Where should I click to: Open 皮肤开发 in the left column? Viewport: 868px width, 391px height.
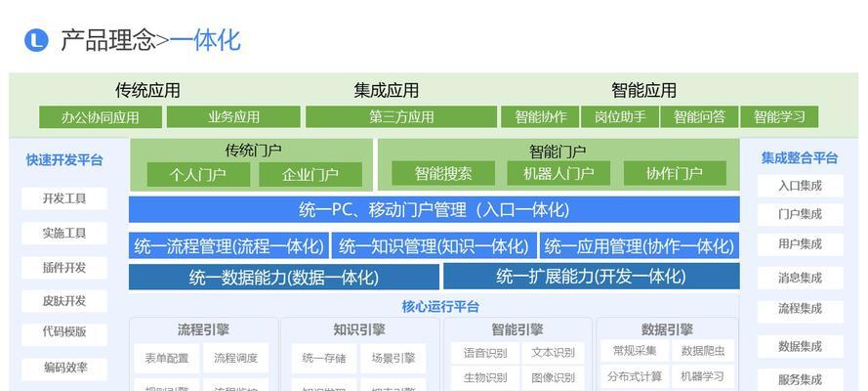(x=64, y=301)
